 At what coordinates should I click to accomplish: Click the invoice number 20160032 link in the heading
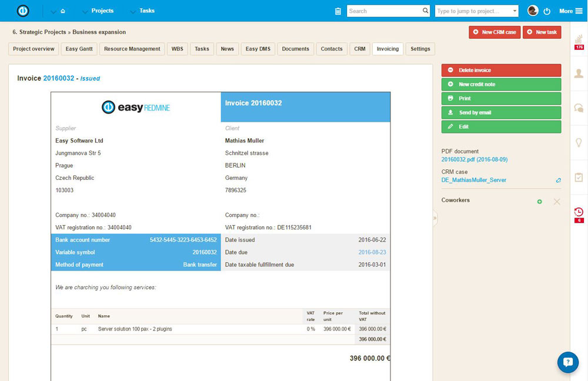pyautogui.click(x=58, y=78)
